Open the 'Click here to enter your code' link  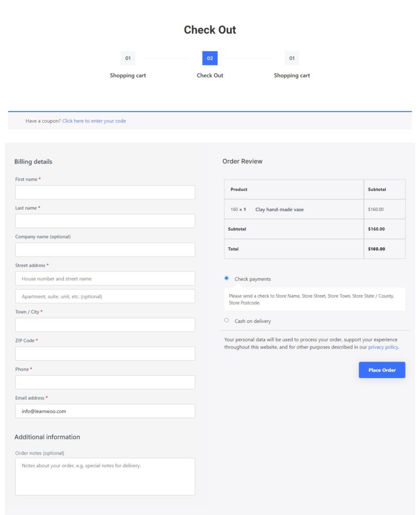coord(94,121)
